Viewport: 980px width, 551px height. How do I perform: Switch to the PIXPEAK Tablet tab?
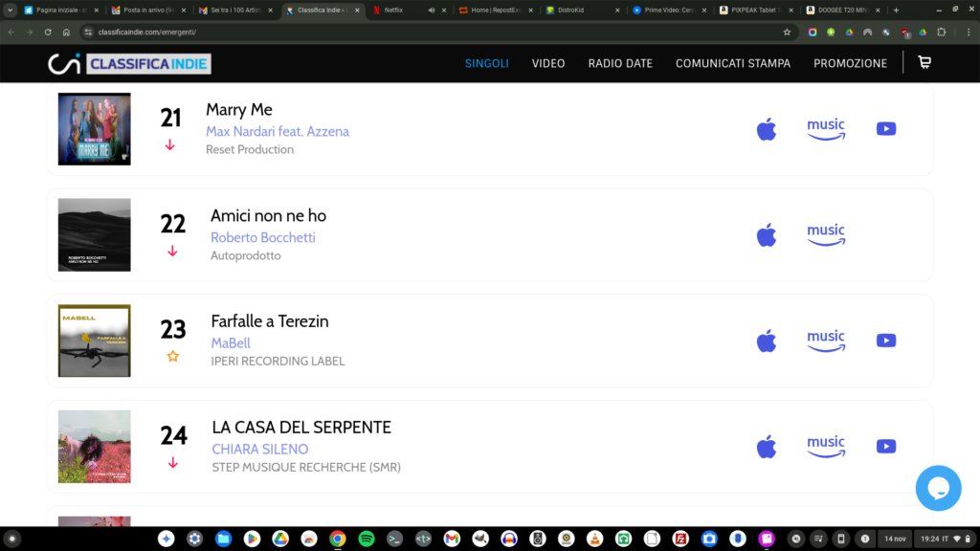click(x=755, y=10)
